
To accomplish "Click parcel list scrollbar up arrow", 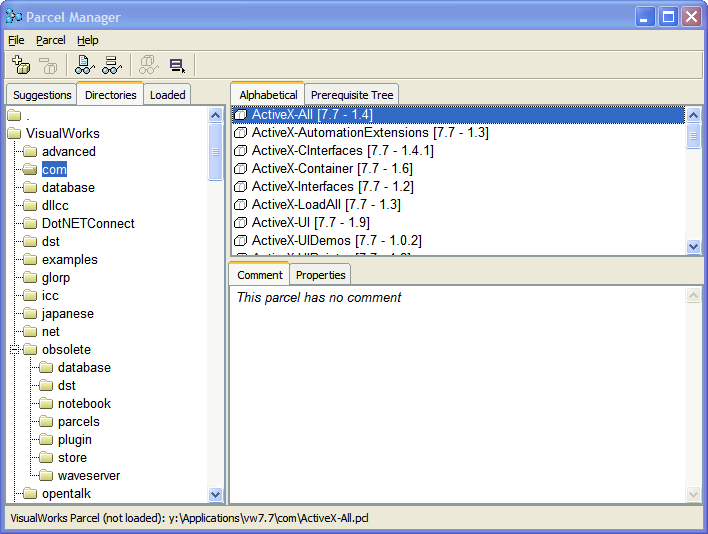I will [693, 115].
